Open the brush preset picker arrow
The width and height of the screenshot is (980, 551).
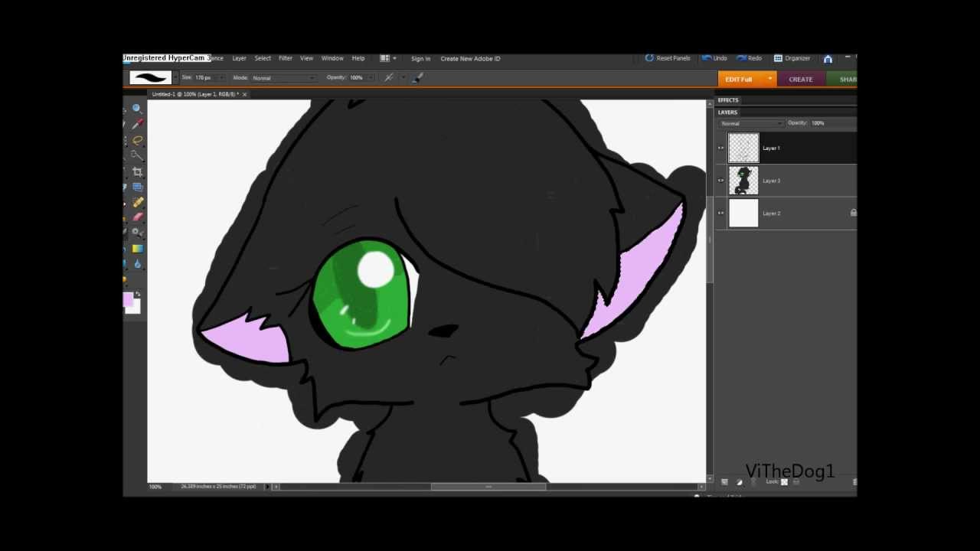coord(175,77)
